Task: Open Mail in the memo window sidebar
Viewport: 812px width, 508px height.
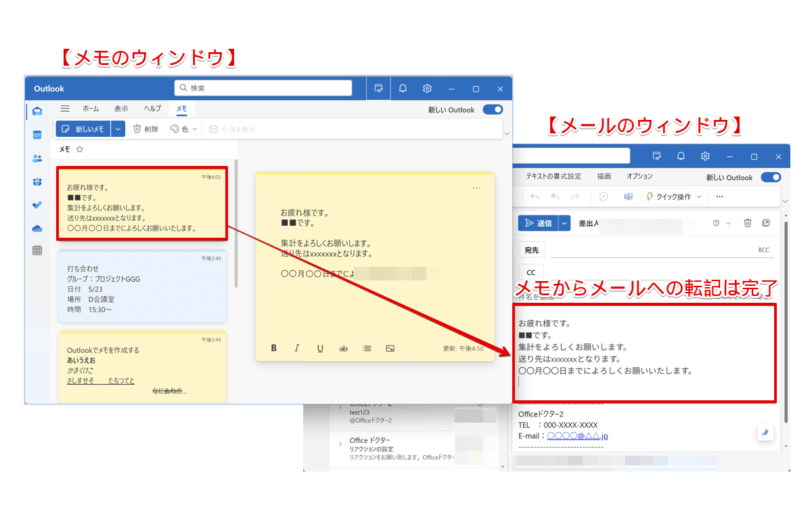Action: 37,111
